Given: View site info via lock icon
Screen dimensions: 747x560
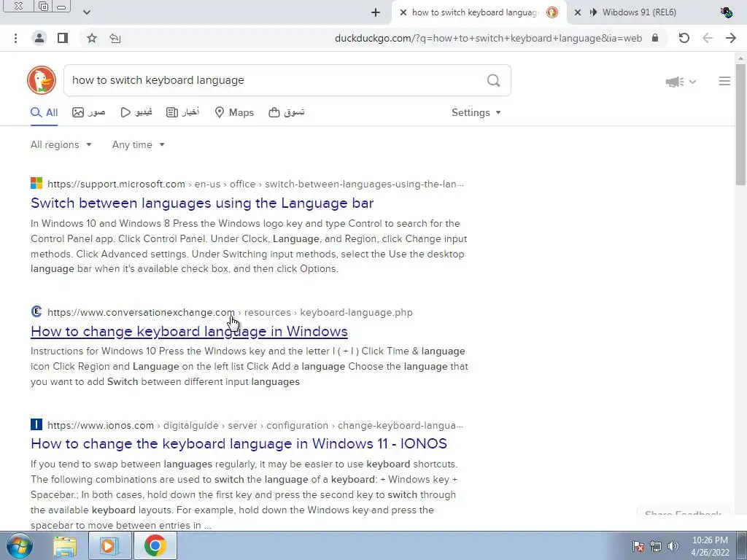Looking at the screenshot, I should pos(655,38).
